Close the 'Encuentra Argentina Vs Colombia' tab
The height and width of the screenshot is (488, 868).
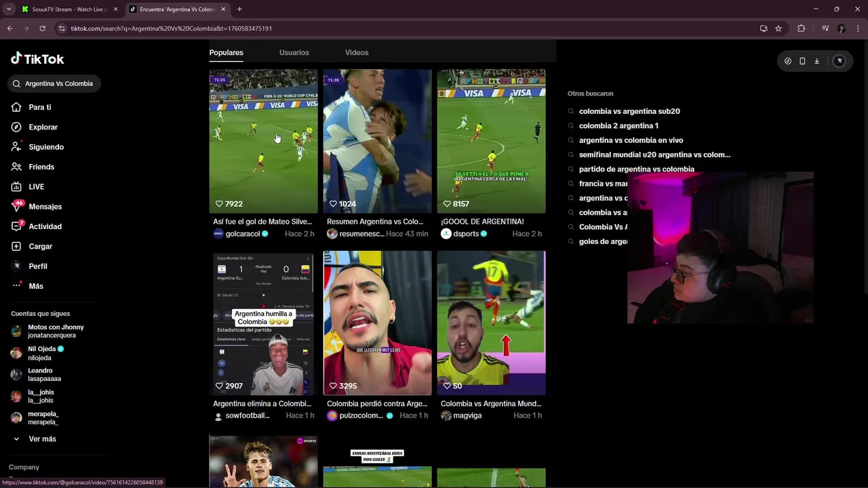pos(223,9)
